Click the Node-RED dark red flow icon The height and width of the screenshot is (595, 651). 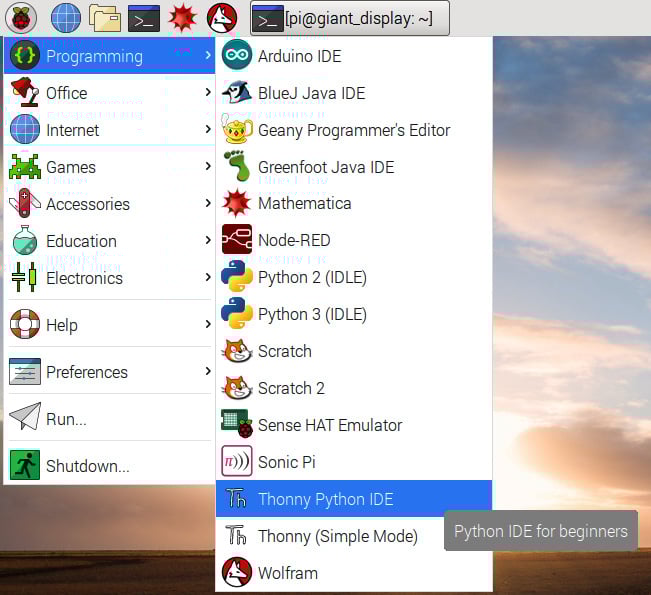coord(237,239)
